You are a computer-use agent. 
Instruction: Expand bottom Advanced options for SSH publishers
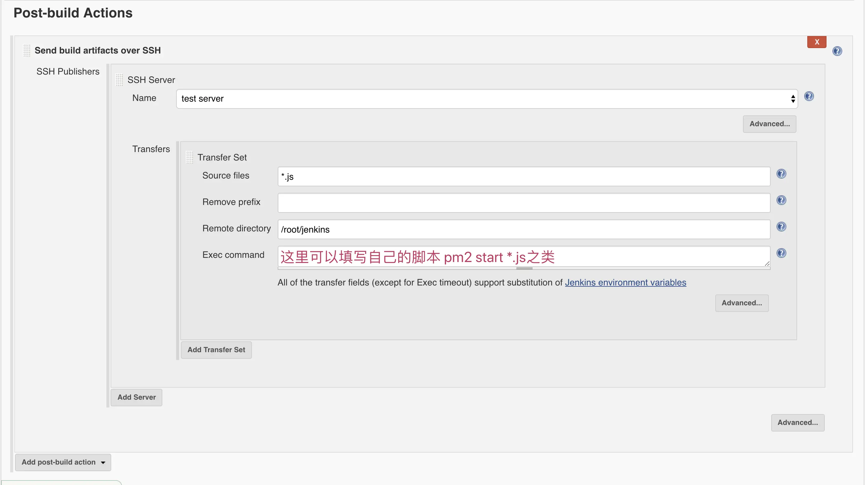pyautogui.click(x=797, y=422)
